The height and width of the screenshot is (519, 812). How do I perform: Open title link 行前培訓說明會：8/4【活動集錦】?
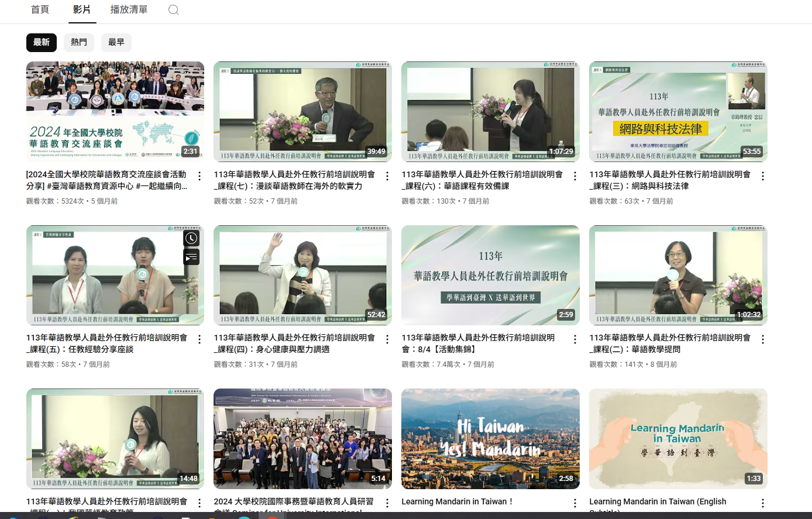(x=479, y=343)
